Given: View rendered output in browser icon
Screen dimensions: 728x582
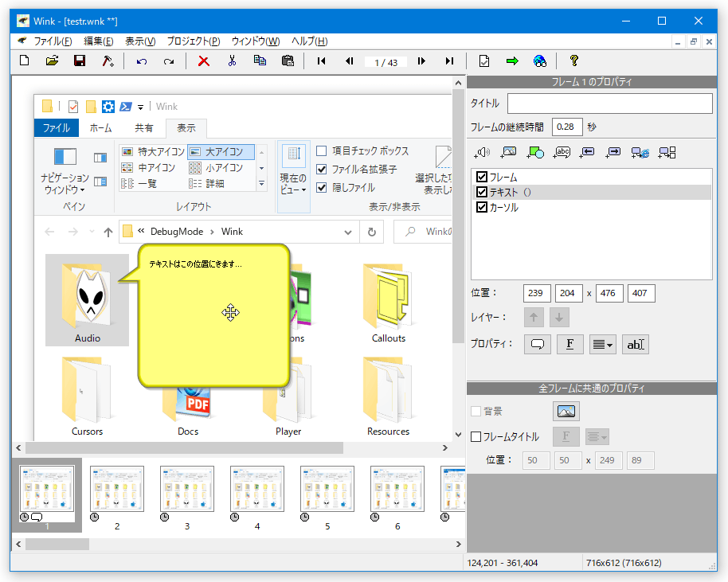Looking at the screenshot, I should (540, 61).
